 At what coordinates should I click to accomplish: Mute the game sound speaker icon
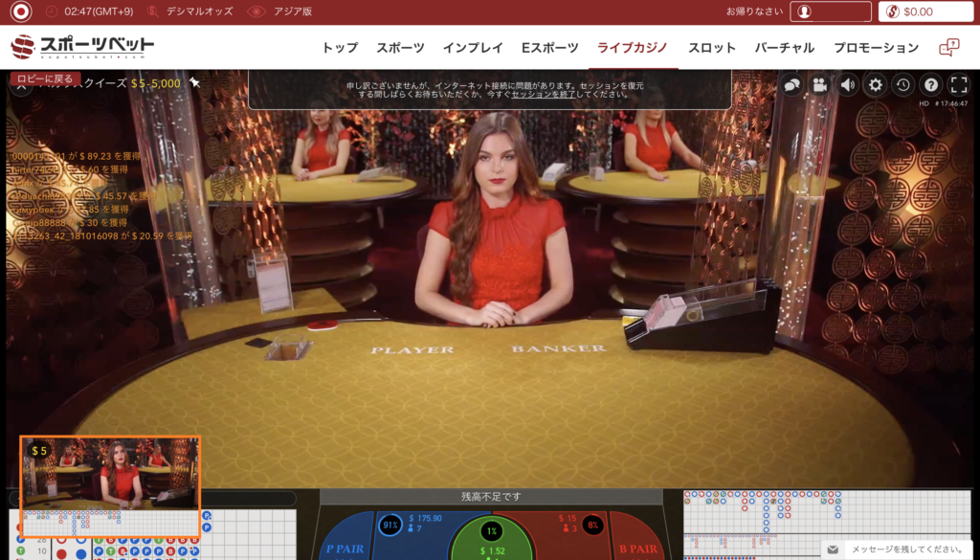coord(847,84)
